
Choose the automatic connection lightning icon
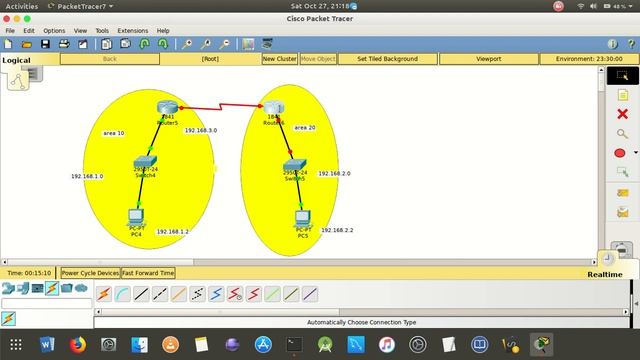tap(104, 294)
